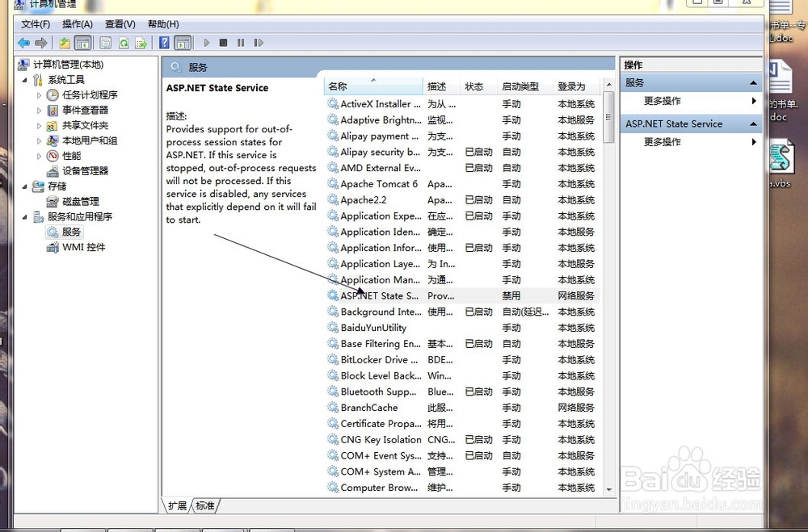Expand the 性能 node arrow
Image resolution: width=808 pixels, height=532 pixels.
pos(39,156)
